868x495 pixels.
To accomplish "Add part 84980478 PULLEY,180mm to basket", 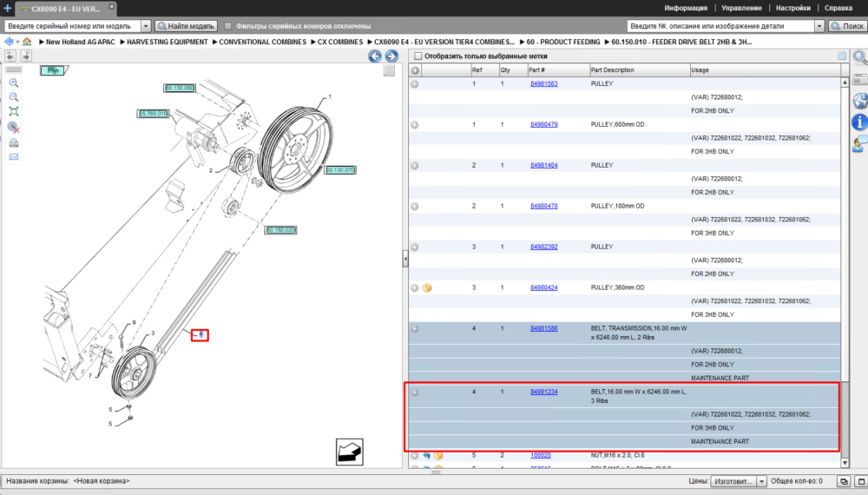I will click(415, 207).
